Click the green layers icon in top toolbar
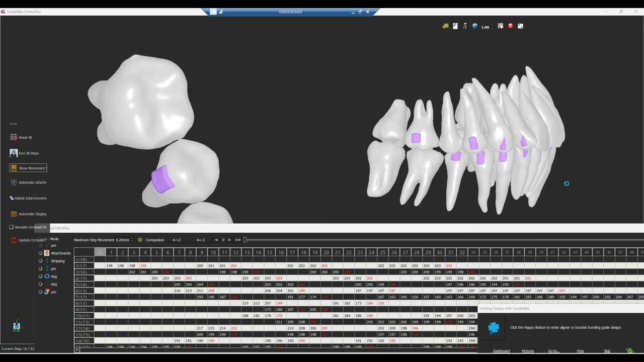The height and width of the screenshot is (362, 644). (445, 26)
